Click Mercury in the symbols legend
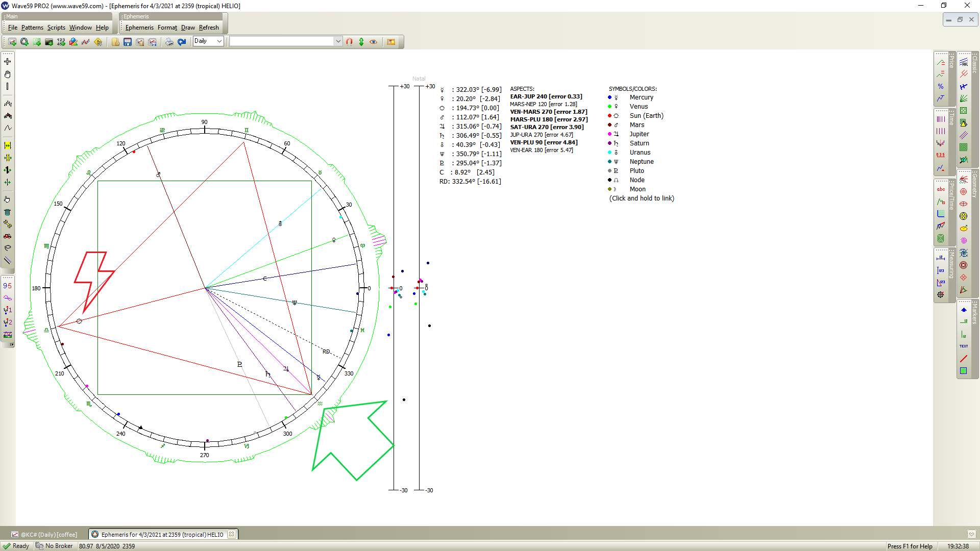Image resolution: width=980 pixels, height=551 pixels. [641, 97]
